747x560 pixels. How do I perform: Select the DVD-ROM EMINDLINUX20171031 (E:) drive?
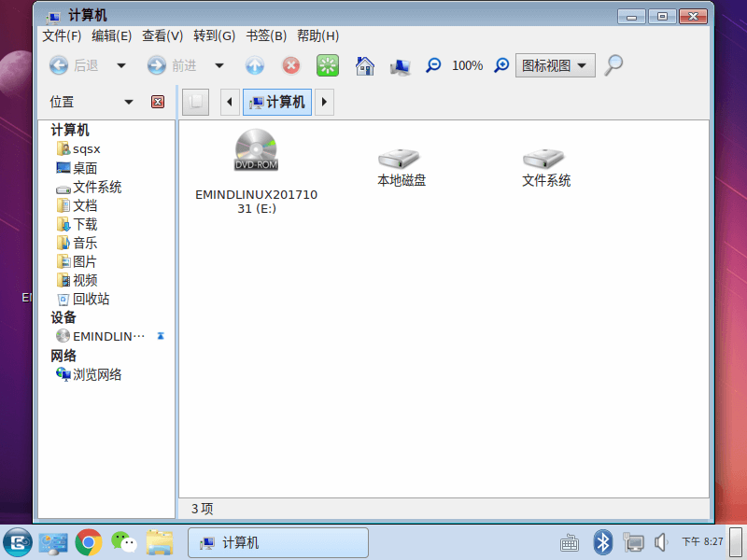[256, 172]
